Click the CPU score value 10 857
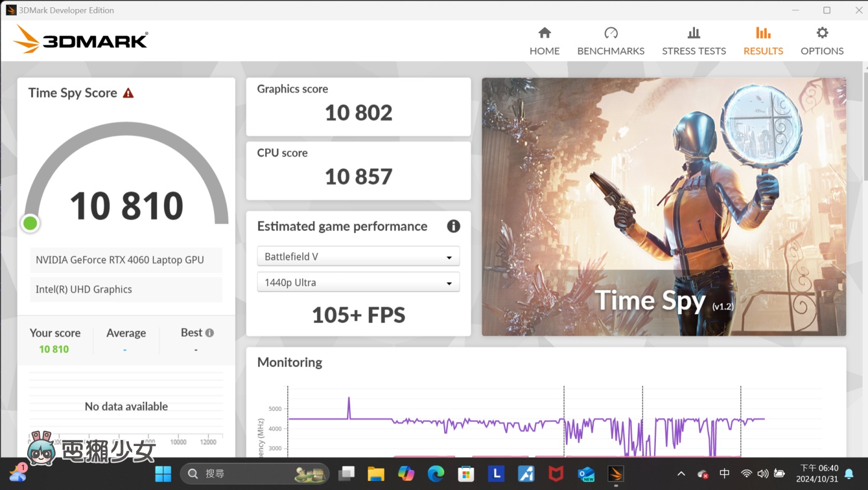 pyautogui.click(x=359, y=177)
